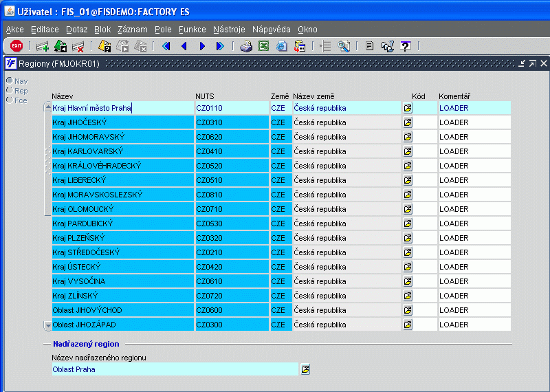The height and width of the screenshot is (392, 550).
Task: Click the help question mark icon
Action: pos(406,46)
